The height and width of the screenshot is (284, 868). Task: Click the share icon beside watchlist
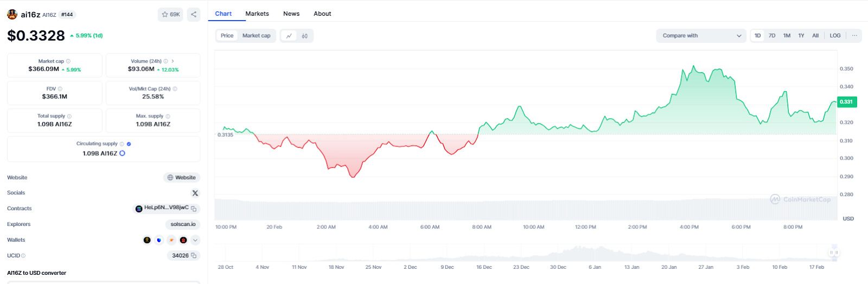point(194,15)
